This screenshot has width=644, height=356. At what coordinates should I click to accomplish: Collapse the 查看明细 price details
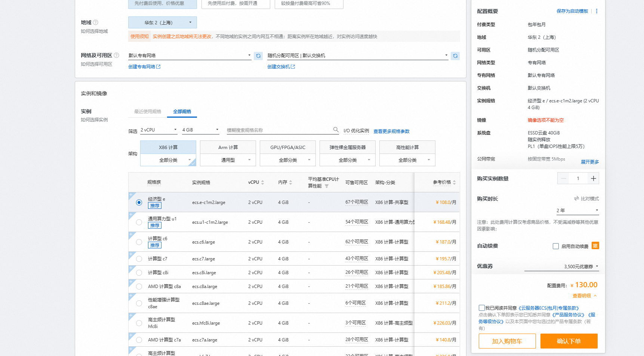[x=585, y=296]
